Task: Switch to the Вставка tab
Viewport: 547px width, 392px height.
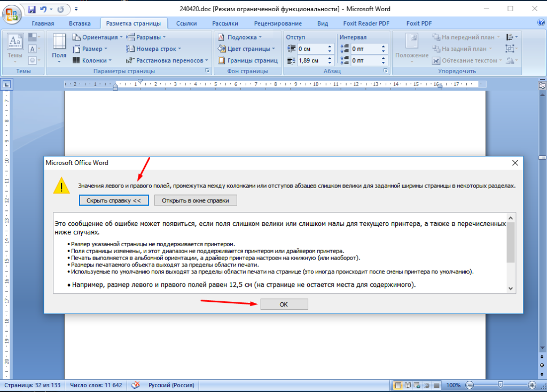Action: click(80, 23)
